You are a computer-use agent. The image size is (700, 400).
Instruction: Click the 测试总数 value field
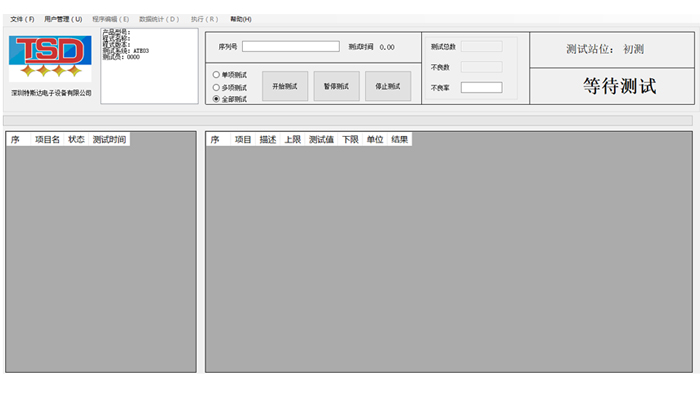click(x=481, y=46)
